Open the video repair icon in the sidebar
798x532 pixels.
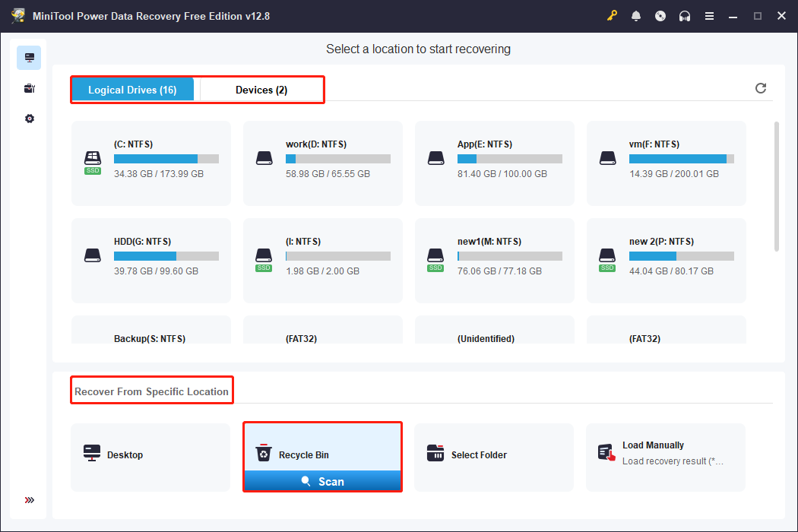[29, 87]
